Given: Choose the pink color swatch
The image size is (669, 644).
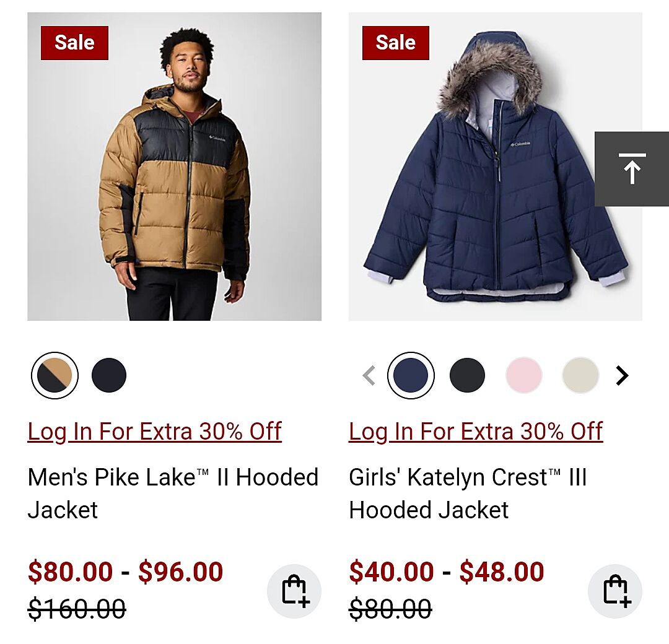Looking at the screenshot, I should pyautogui.click(x=524, y=375).
